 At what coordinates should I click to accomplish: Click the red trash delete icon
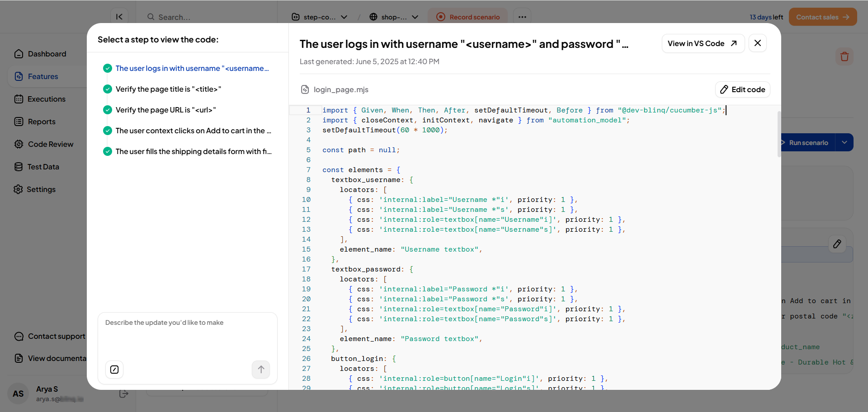tap(844, 56)
